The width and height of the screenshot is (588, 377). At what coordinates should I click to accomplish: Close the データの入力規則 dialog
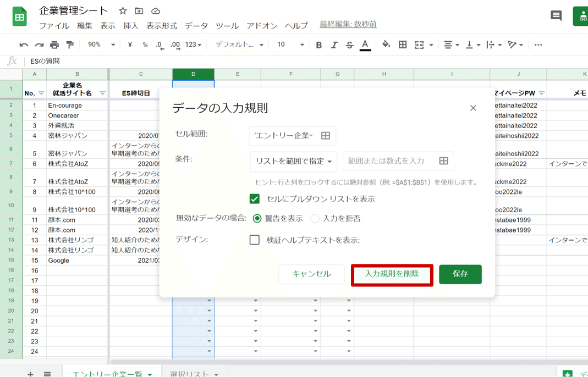pyautogui.click(x=473, y=108)
